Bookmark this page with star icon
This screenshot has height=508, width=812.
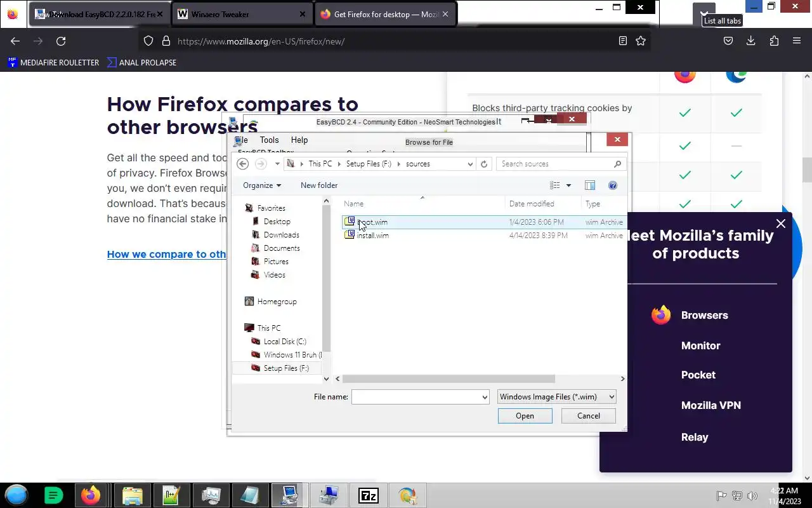pos(641,41)
